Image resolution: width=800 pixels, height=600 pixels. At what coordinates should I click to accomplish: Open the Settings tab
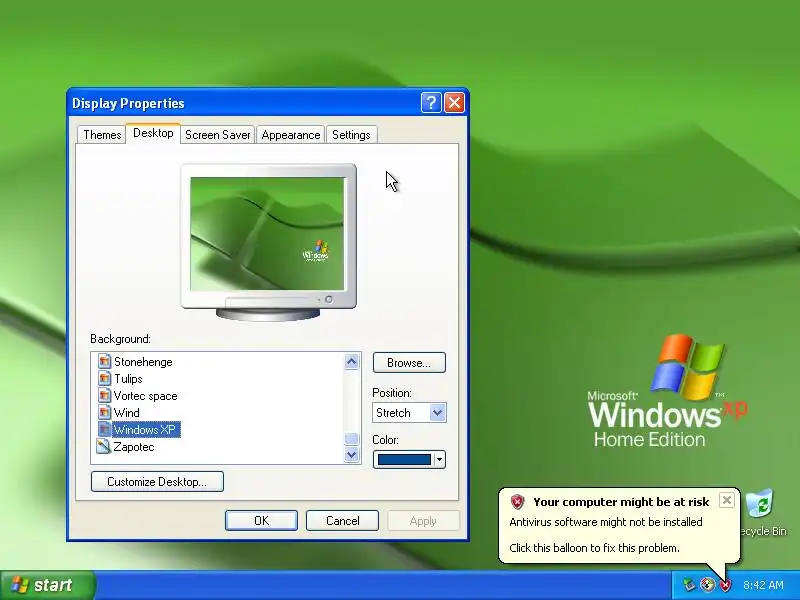tap(352, 135)
